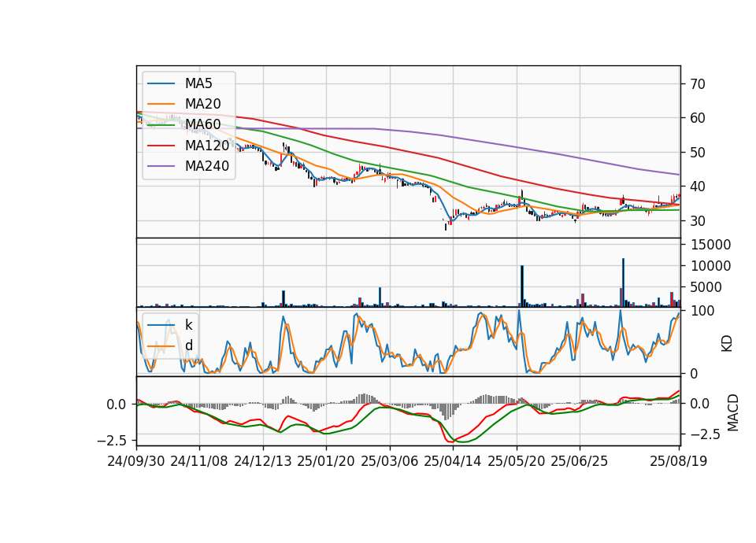This screenshot has height=543, width=756.
Task: Click the k legend label in KD panel
Action: pos(188,325)
